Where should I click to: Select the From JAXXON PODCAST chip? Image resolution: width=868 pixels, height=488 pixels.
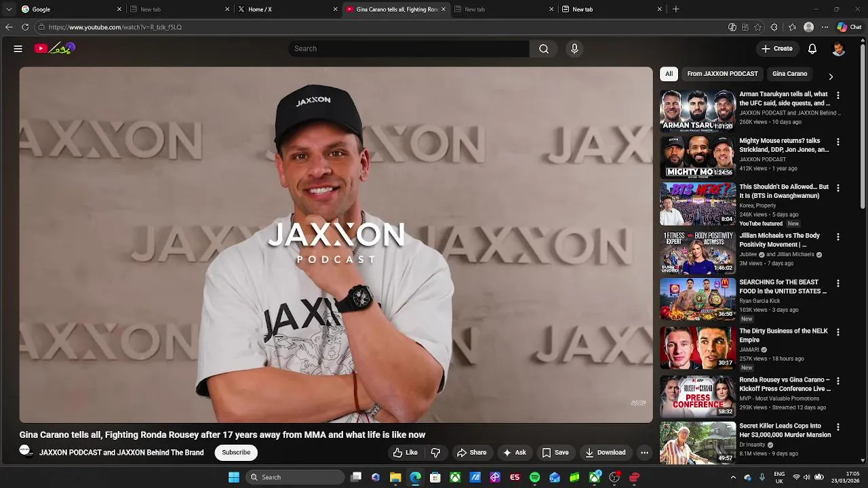click(722, 74)
